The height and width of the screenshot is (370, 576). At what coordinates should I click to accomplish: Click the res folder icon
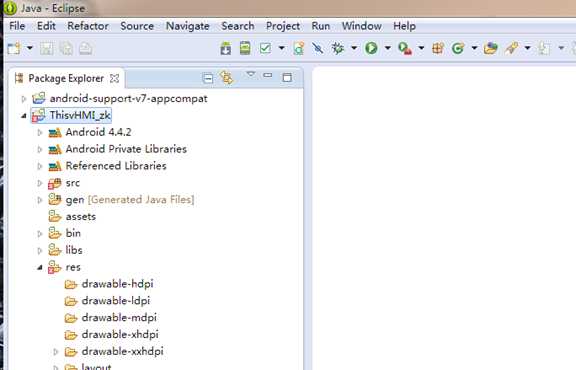[54, 267]
